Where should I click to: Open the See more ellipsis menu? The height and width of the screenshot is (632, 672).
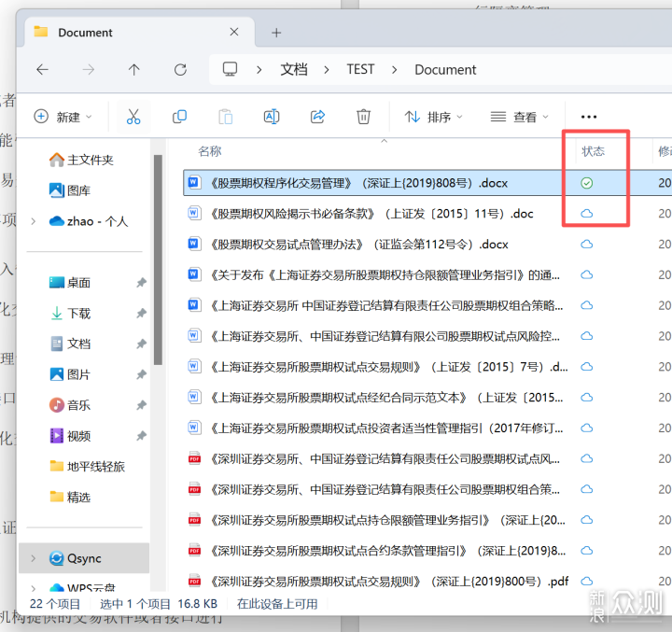click(x=588, y=117)
